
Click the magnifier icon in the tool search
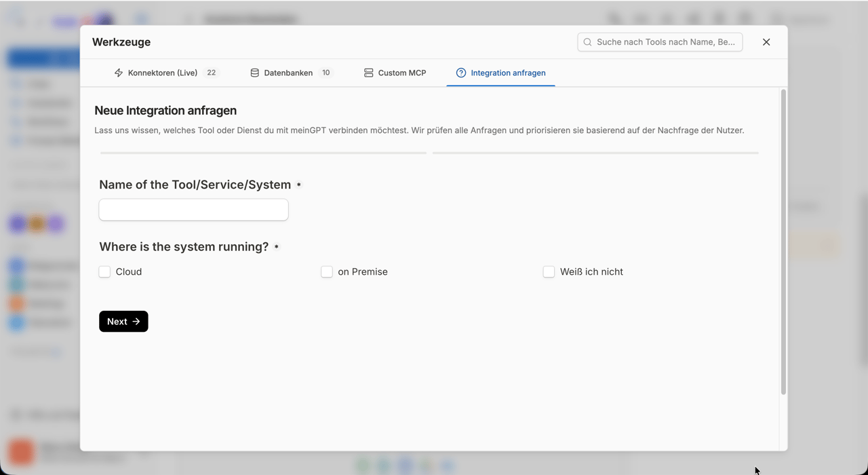[x=588, y=42]
